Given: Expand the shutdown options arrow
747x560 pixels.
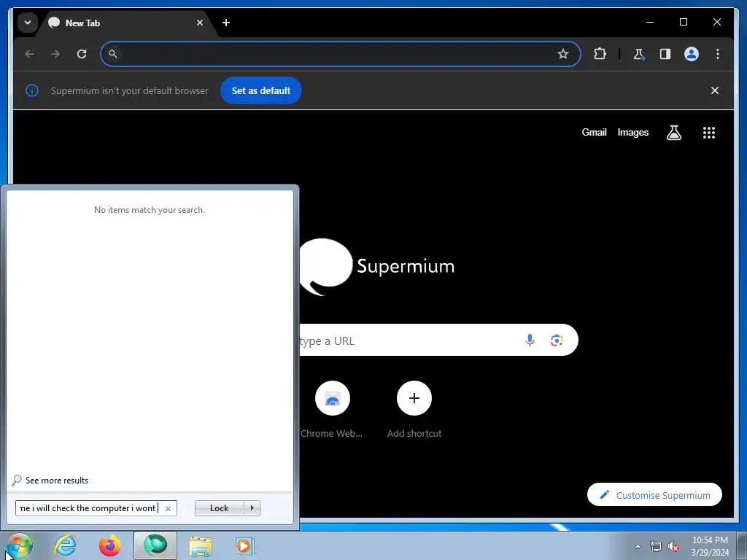Looking at the screenshot, I should 252,508.
